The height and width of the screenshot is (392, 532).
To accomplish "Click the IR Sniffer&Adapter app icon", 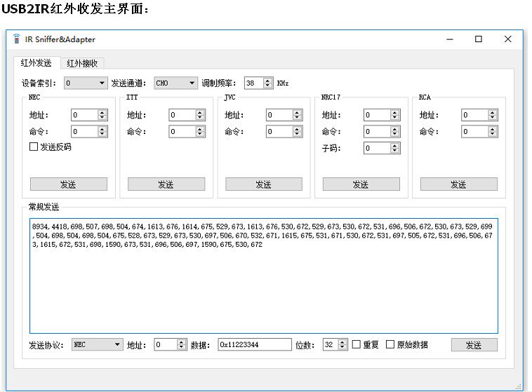I will (x=16, y=39).
